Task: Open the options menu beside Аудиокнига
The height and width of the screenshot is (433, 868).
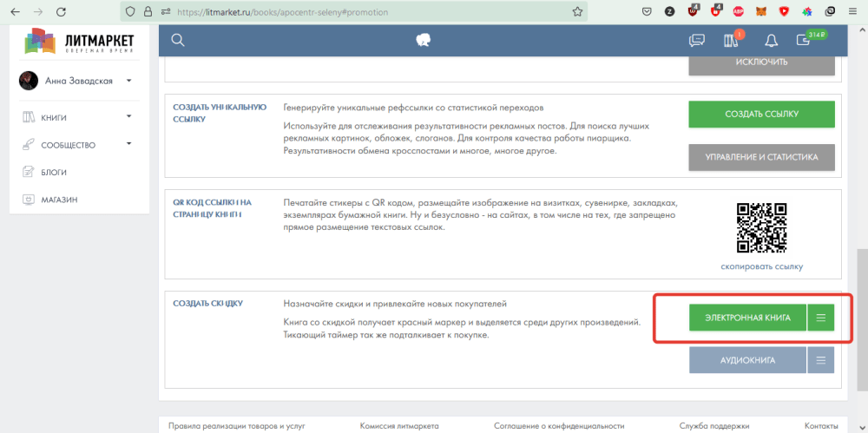Action: tap(820, 359)
